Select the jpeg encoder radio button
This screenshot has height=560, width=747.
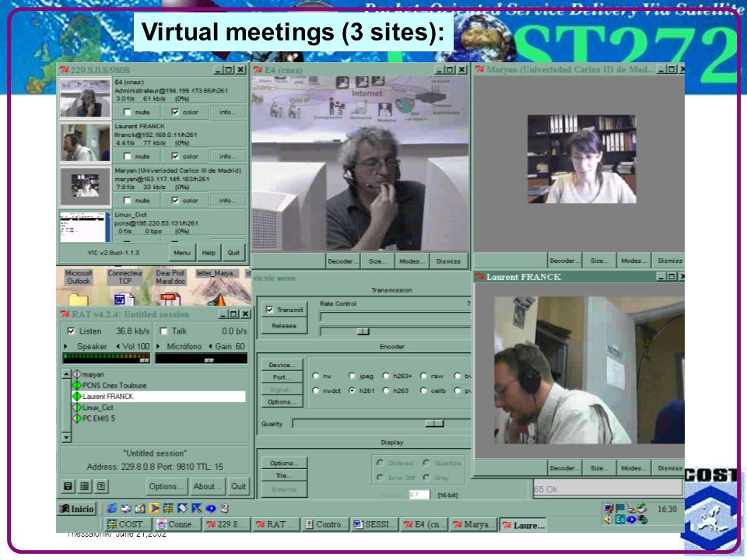pyautogui.click(x=352, y=376)
